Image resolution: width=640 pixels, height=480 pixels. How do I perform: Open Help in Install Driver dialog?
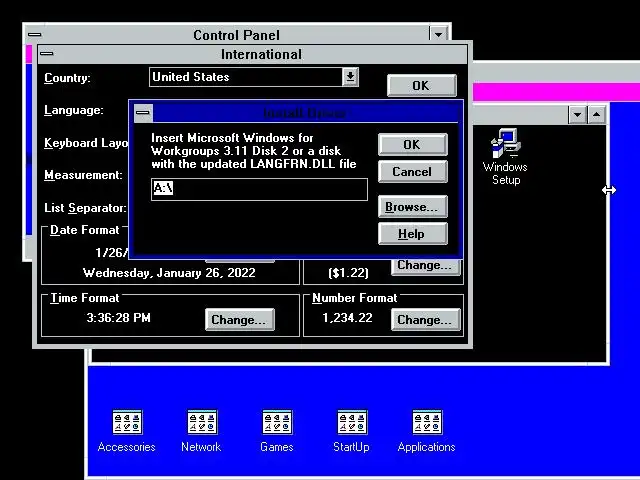413,234
